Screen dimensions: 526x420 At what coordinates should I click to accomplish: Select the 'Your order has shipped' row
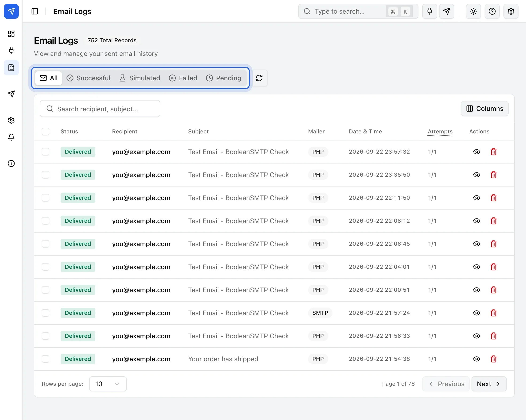46,359
